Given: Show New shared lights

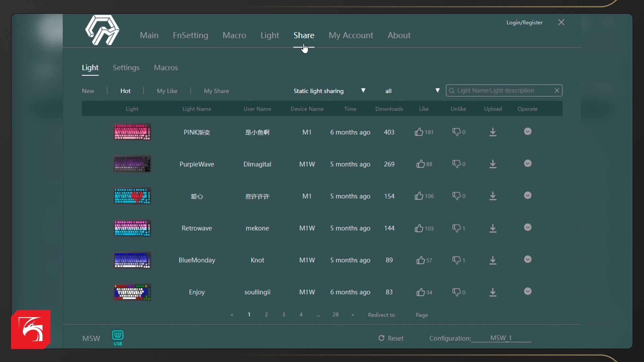Looking at the screenshot, I should pyautogui.click(x=88, y=91).
